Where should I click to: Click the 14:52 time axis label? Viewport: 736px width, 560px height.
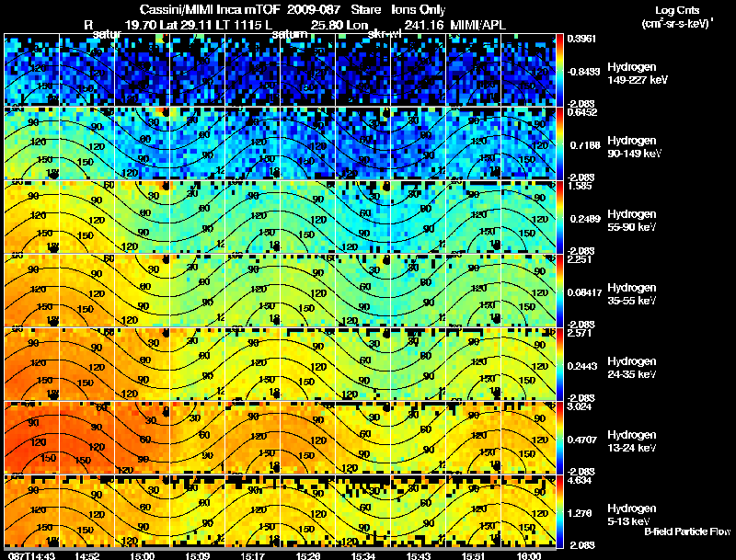click(86, 556)
